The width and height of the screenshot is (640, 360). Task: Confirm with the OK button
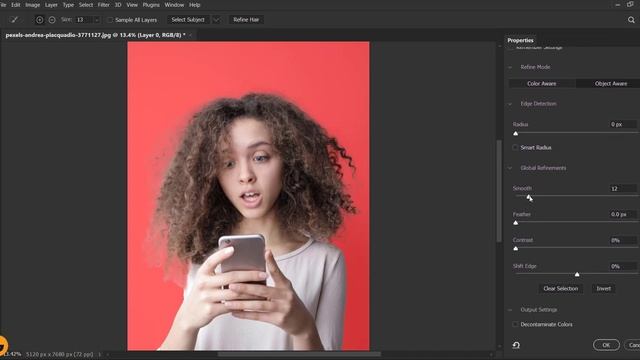606,345
